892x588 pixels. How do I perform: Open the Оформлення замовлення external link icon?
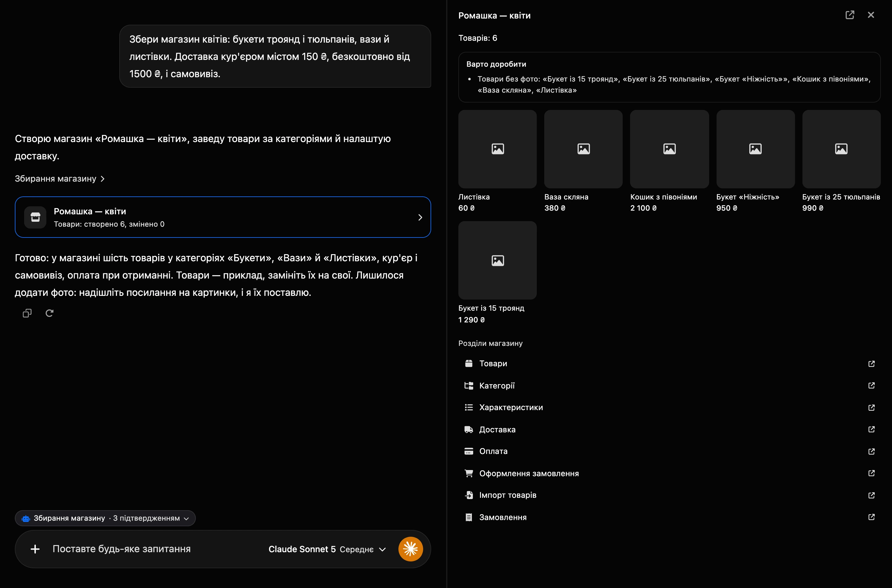tap(871, 473)
